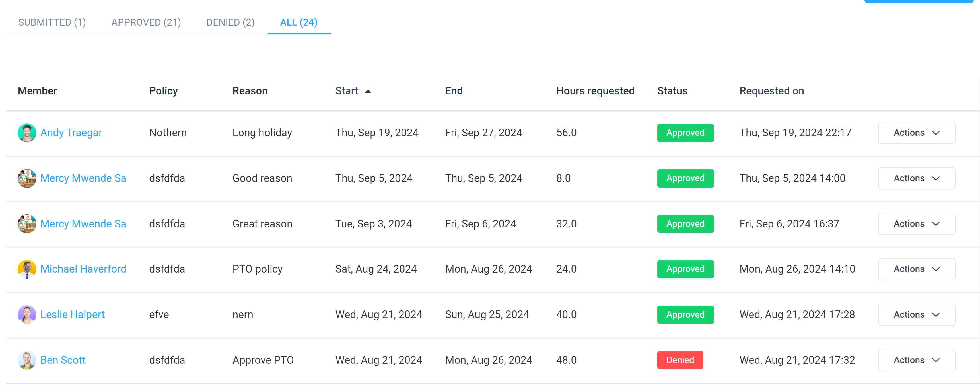The image size is (980, 385).
Task: Sort table by Hours requested header
Action: tap(595, 91)
